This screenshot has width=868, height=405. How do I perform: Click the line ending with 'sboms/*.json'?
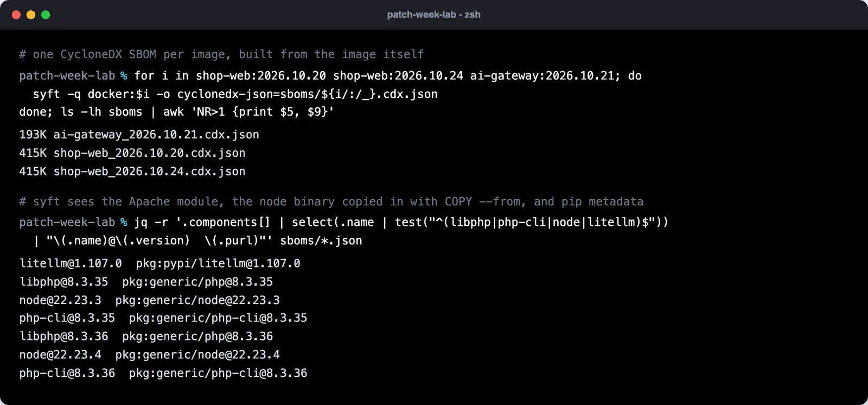pyautogui.click(x=197, y=241)
